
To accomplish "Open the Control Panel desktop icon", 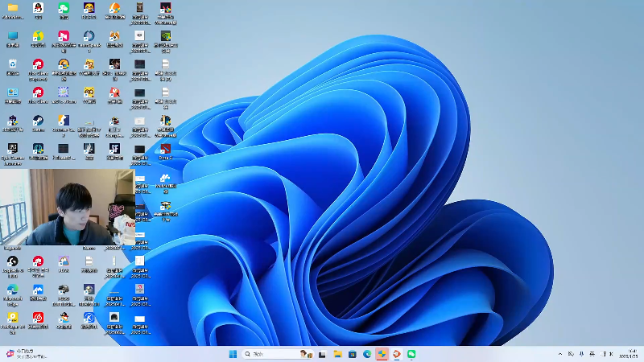I will tap(12, 93).
